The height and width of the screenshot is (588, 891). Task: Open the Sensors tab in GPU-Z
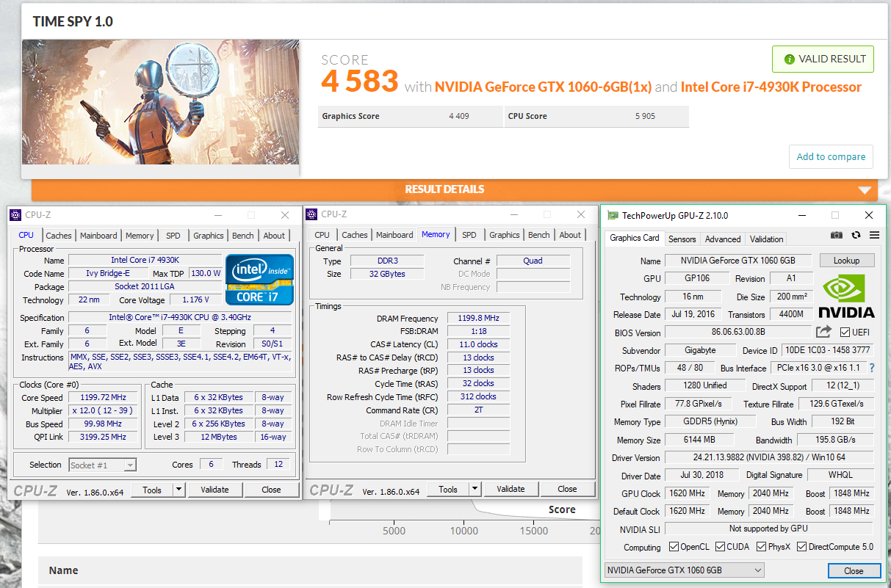[682, 239]
